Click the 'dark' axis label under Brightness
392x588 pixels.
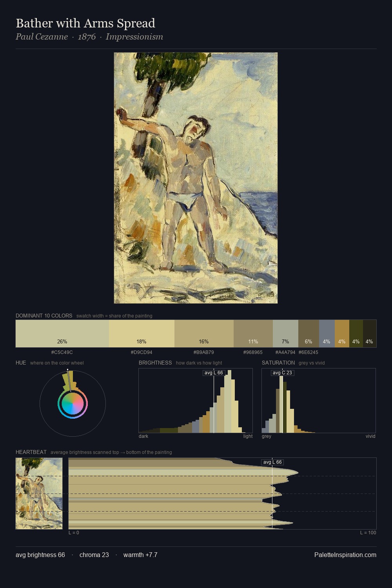pyautogui.click(x=143, y=436)
